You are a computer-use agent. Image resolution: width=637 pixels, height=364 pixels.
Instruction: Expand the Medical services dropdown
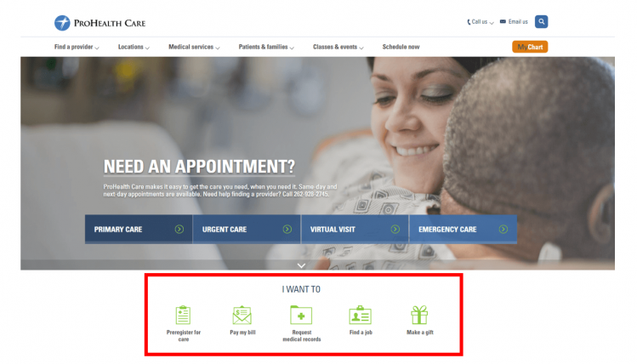point(194,47)
